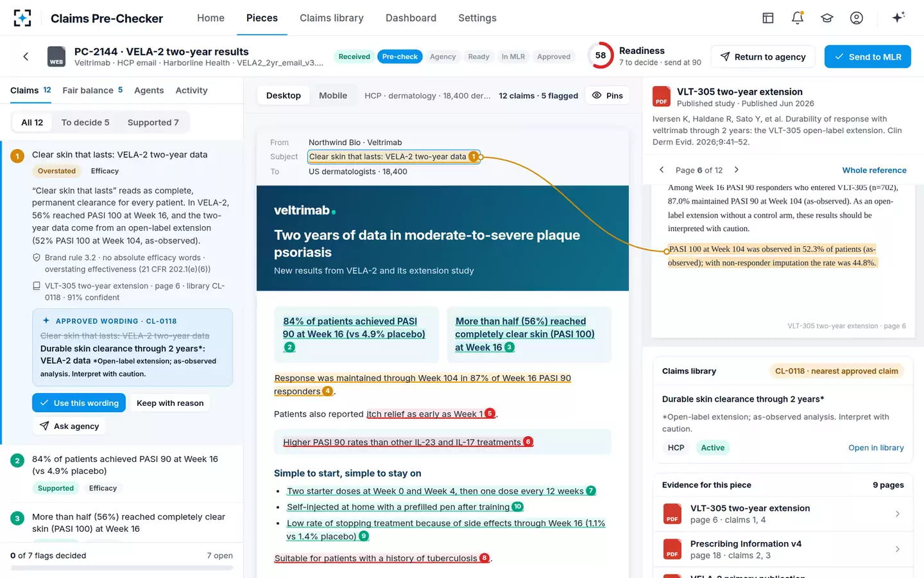Go to previous reference page
The image size is (924, 578).
click(x=662, y=170)
